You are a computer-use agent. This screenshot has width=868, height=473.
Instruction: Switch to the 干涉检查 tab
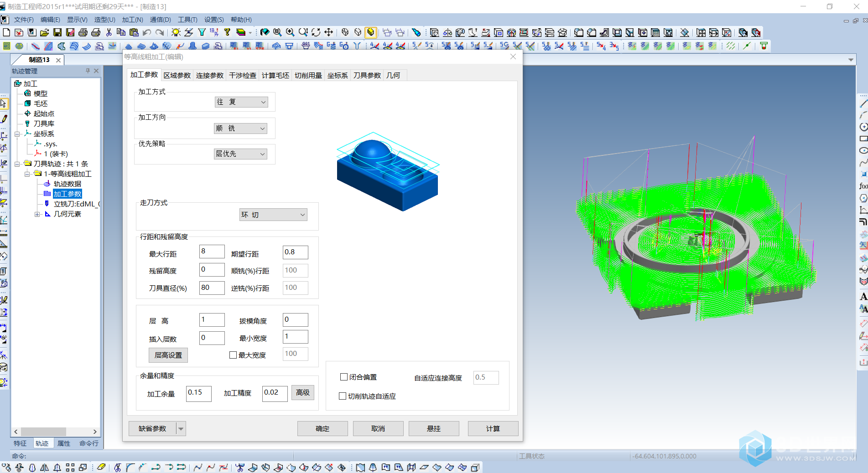(243, 75)
